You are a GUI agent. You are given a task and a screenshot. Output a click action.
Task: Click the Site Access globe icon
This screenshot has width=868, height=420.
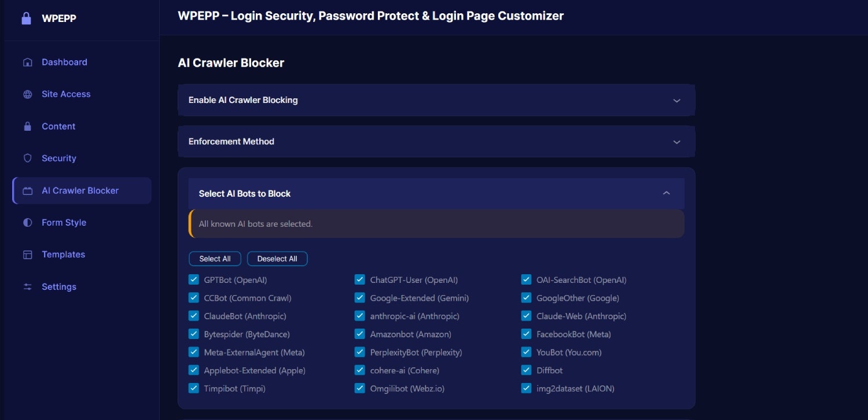27,94
